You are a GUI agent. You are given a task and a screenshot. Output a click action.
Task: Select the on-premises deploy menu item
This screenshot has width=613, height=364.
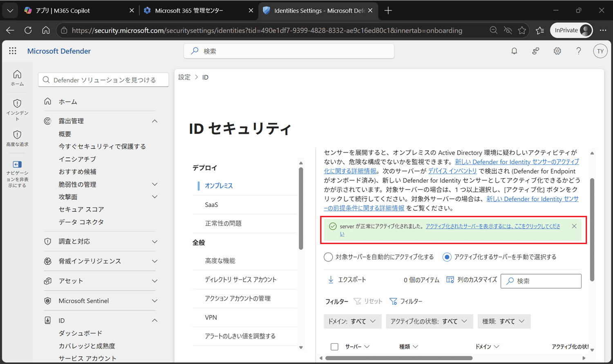(219, 186)
